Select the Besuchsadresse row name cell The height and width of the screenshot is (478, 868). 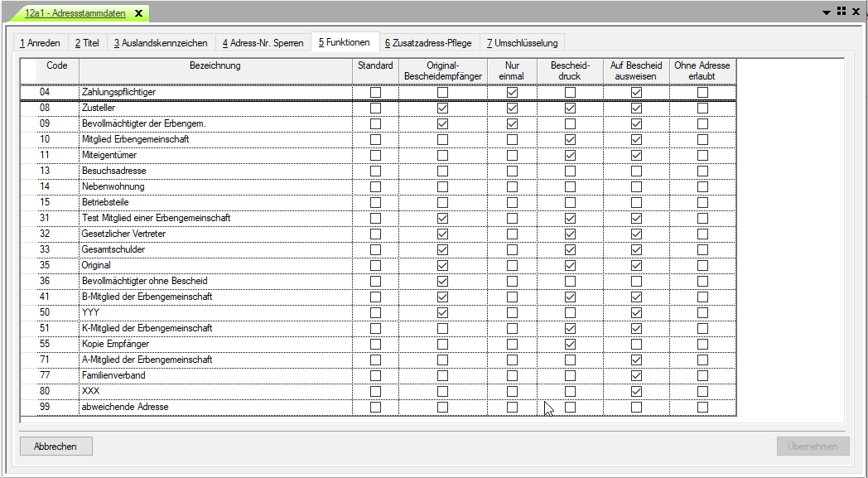(x=215, y=171)
